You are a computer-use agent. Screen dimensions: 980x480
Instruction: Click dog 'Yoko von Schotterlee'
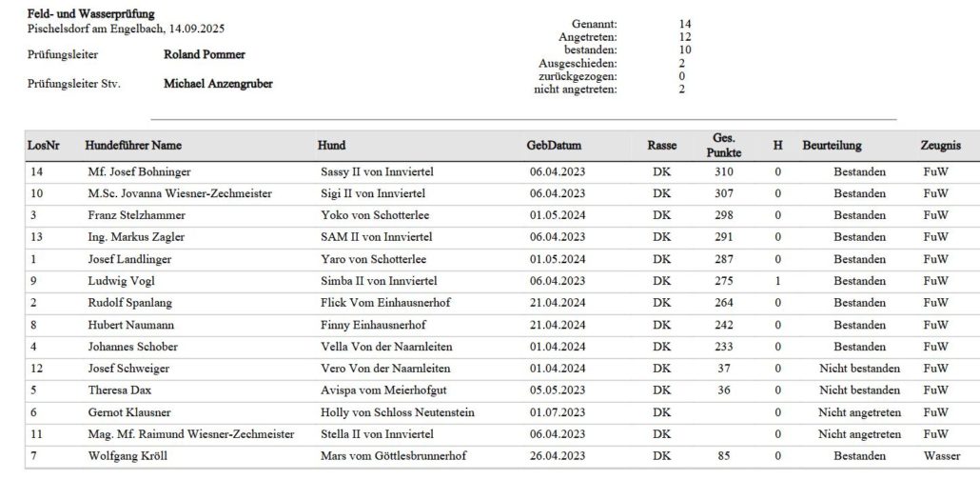375,215
